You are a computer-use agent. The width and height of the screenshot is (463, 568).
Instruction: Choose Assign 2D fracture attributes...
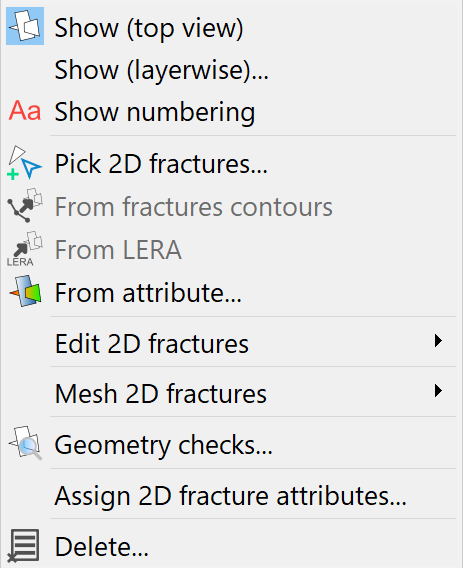click(x=231, y=495)
